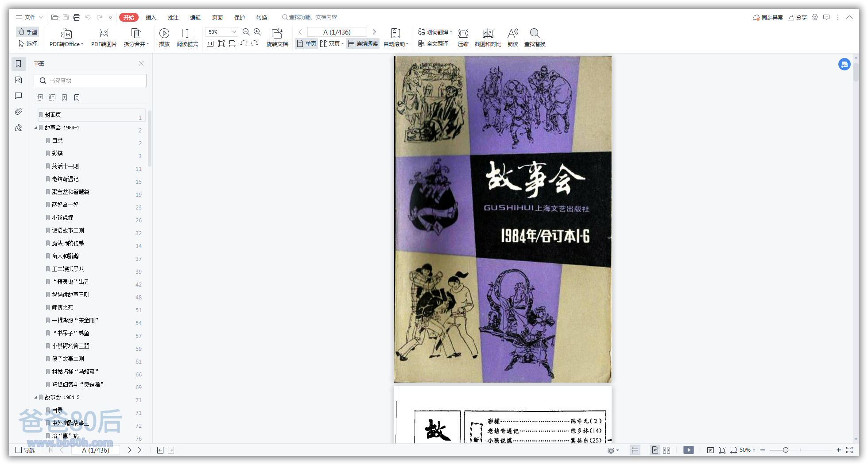Image resolution: width=868 pixels, height=465 pixels.
Task: Show the thumbnails panel sidebar icon
Action: [19, 80]
